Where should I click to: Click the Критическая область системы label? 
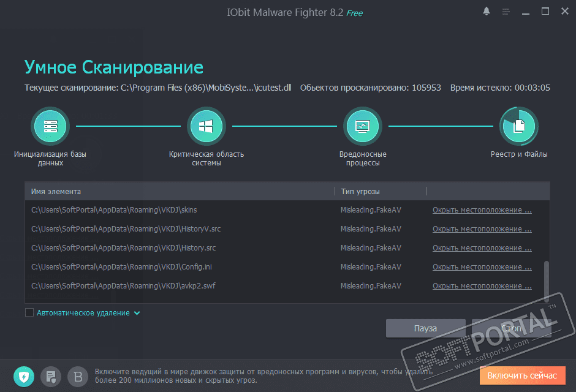coord(206,159)
